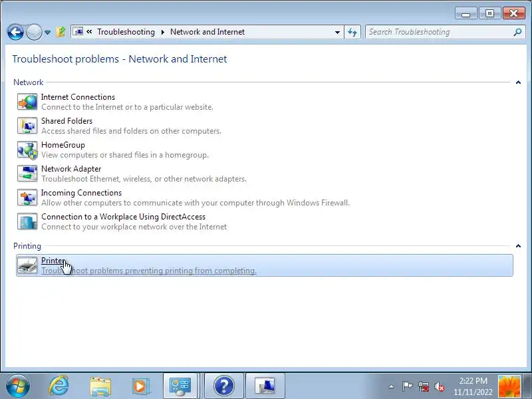Show hidden tray icons
The width and height of the screenshot is (532, 399).
(391, 386)
